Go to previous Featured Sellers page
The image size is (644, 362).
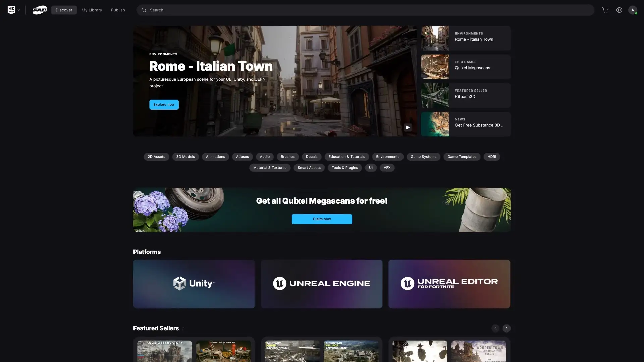[495, 328]
